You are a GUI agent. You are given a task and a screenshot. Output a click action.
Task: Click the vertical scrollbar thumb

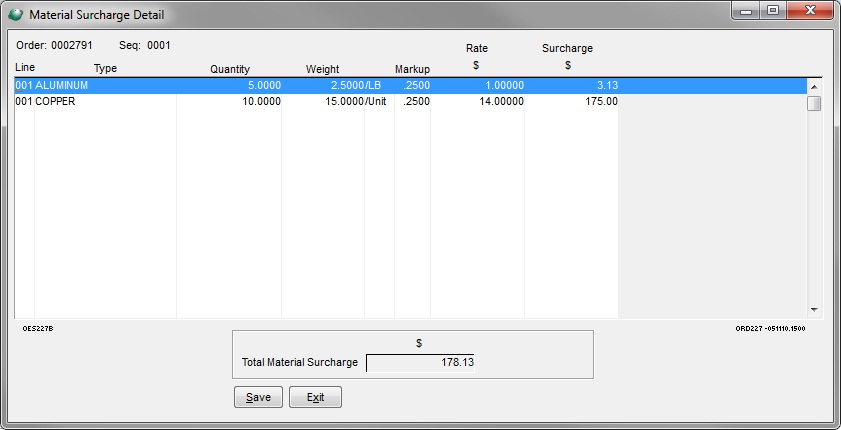tap(814, 103)
